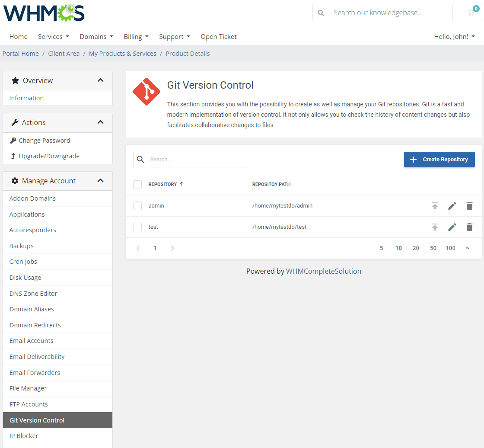Delete the test repository with trash icon
This screenshot has height=448, width=484.
[x=469, y=227]
